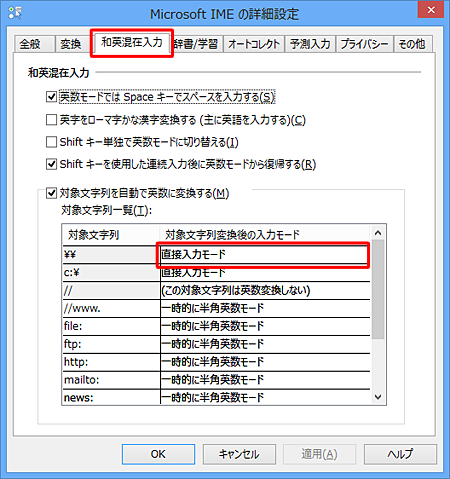Click the 対象文字列 column header
This screenshot has width=450, height=479.
click(111, 235)
